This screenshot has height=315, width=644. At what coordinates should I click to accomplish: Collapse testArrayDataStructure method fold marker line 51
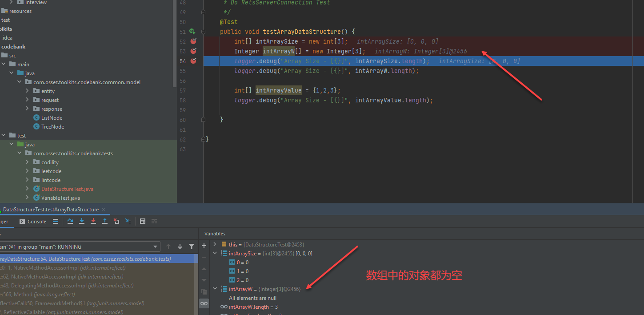pyautogui.click(x=203, y=32)
